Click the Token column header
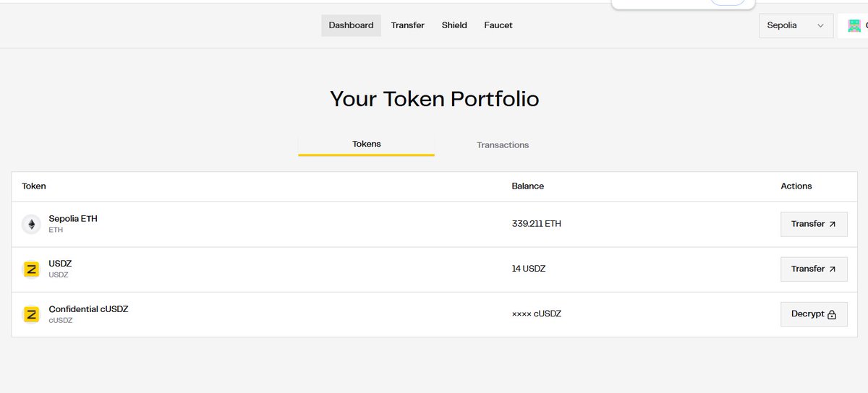Viewport: 868px width, 393px height. coord(34,186)
